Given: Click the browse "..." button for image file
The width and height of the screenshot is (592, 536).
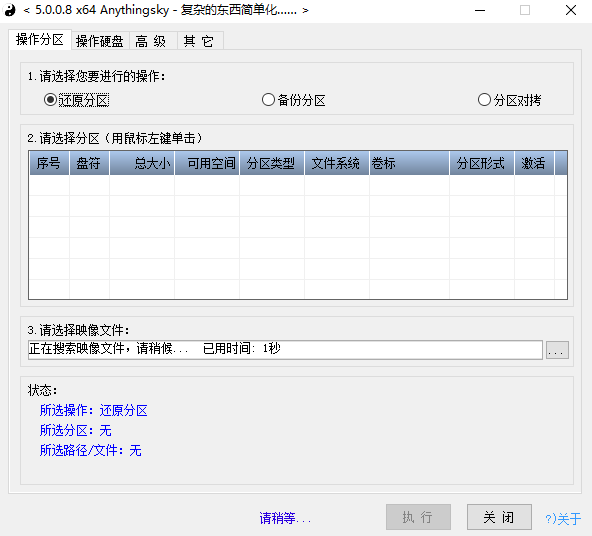Looking at the screenshot, I should click(x=557, y=350).
